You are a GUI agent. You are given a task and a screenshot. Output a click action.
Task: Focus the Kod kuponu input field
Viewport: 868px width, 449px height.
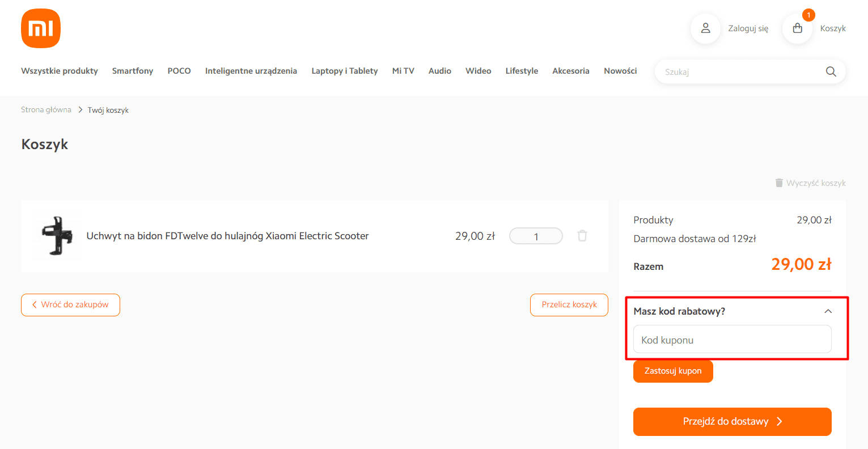point(732,340)
